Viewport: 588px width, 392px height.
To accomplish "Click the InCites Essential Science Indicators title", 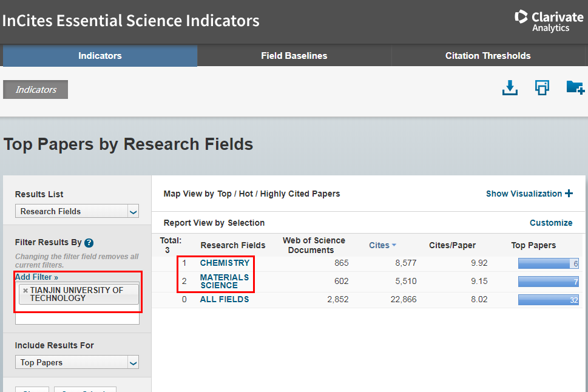I will click(x=131, y=21).
